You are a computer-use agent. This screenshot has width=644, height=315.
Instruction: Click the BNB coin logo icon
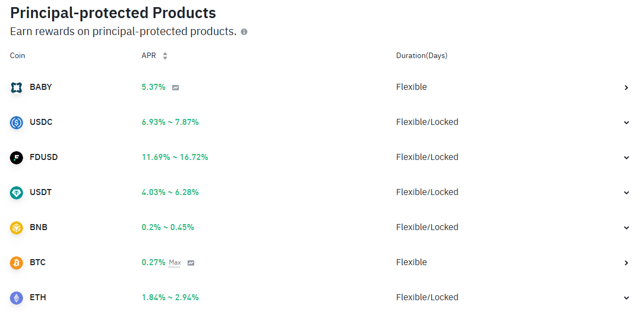click(x=16, y=228)
